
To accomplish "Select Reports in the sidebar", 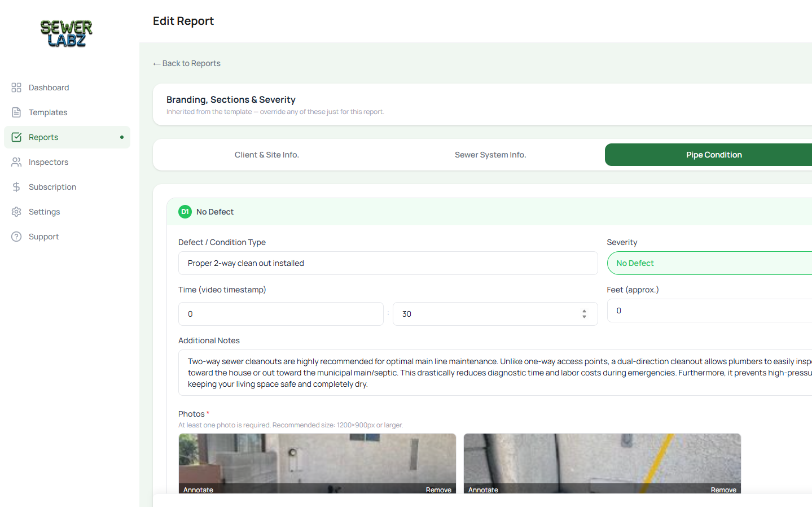I will [x=67, y=137].
